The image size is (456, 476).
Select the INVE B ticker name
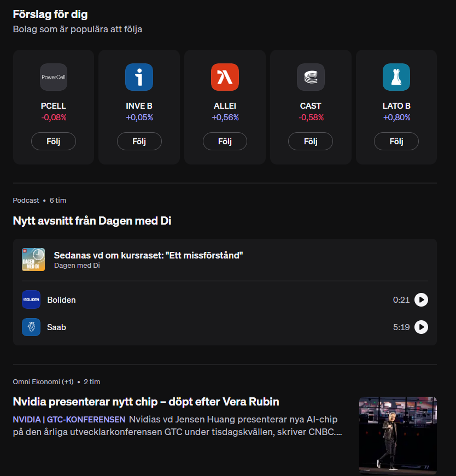pyautogui.click(x=139, y=105)
